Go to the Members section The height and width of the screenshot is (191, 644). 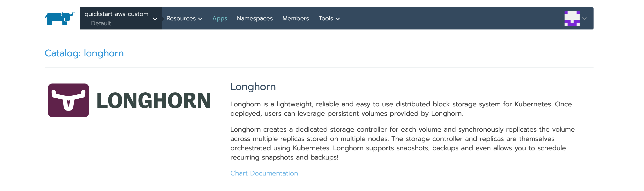[295, 18]
